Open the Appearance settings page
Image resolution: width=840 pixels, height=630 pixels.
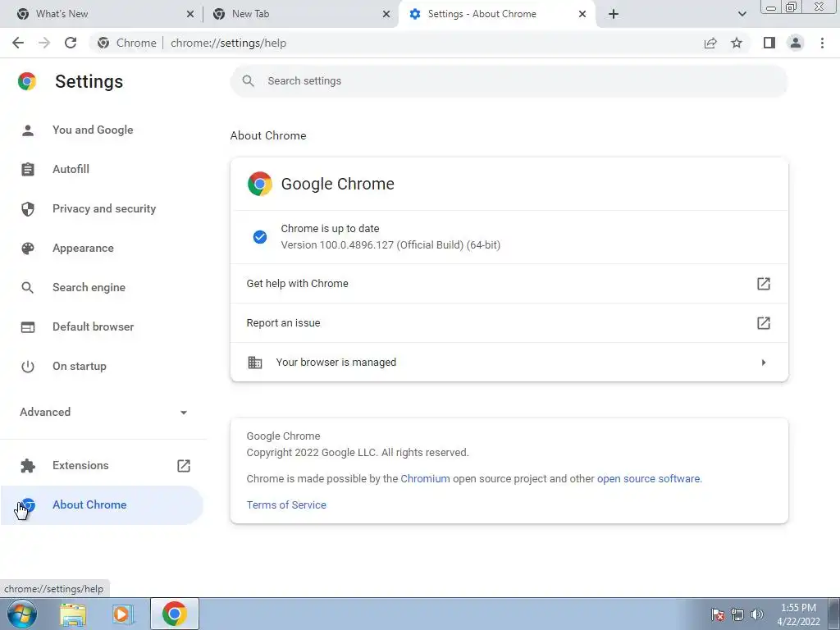pyautogui.click(x=102, y=248)
